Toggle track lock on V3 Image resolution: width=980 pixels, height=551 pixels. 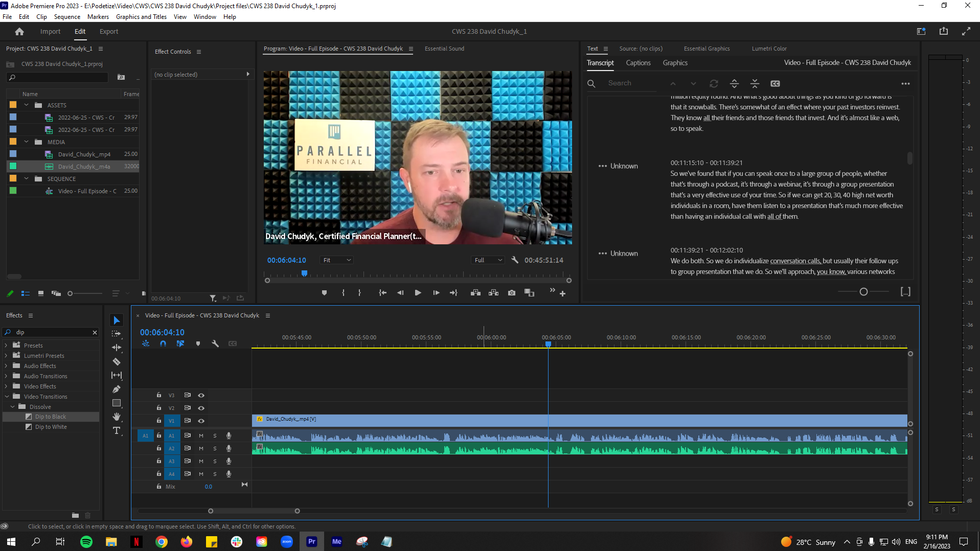pos(159,395)
